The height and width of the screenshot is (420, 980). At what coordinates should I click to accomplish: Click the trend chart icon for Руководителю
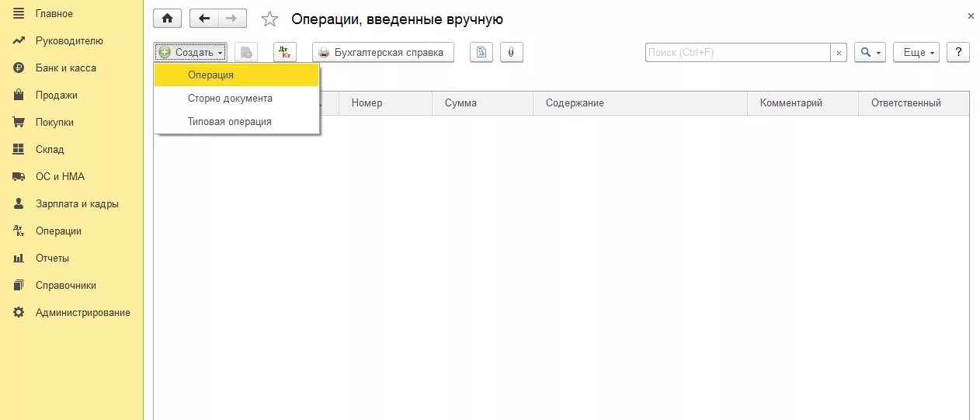click(x=19, y=40)
